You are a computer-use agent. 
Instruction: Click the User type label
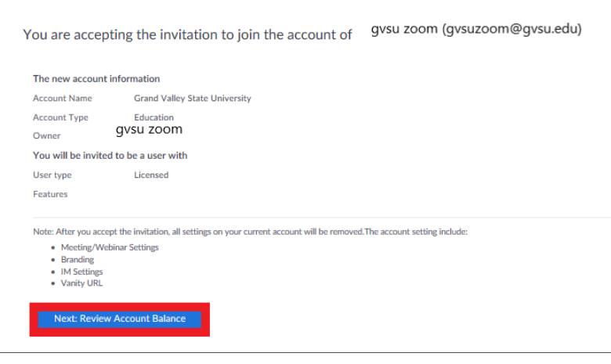[x=52, y=175]
